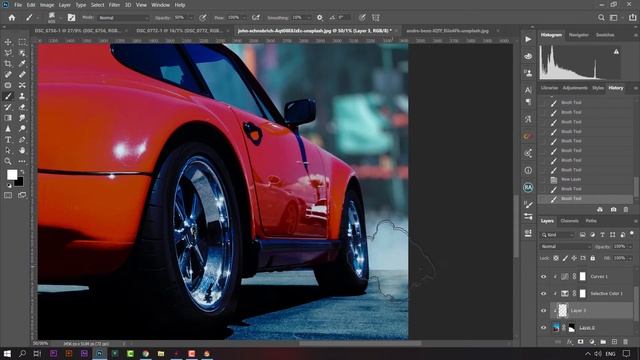The image size is (640, 360).
Task: Select the Object Selection tool
Action: [22, 53]
